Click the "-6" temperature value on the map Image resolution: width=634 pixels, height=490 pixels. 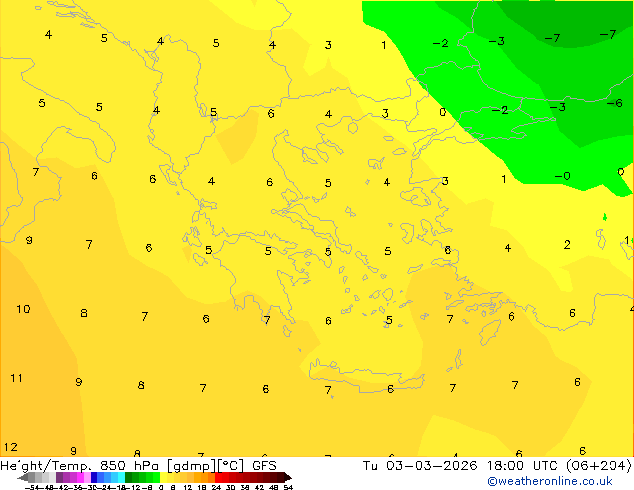[615, 103]
